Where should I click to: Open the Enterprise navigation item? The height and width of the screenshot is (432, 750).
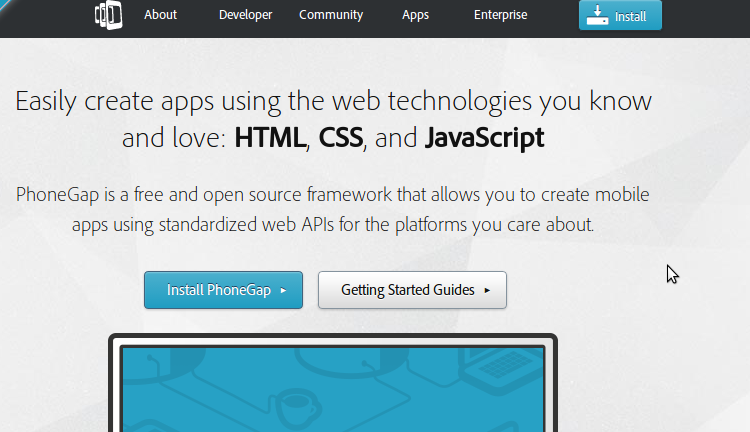[500, 15]
